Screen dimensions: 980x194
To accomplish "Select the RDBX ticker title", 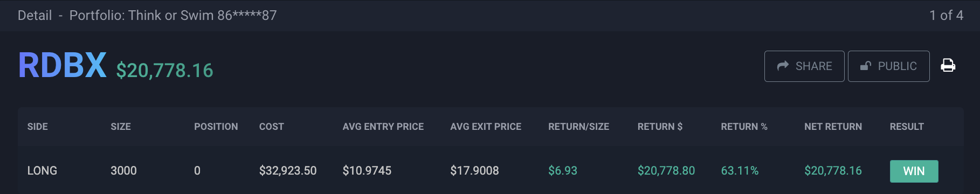I will [x=63, y=65].
